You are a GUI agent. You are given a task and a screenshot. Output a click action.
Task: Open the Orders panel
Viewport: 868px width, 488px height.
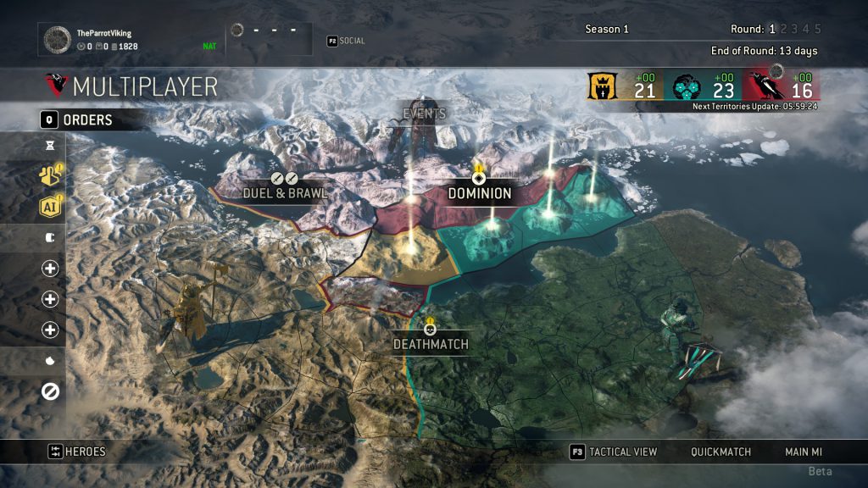coord(76,119)
